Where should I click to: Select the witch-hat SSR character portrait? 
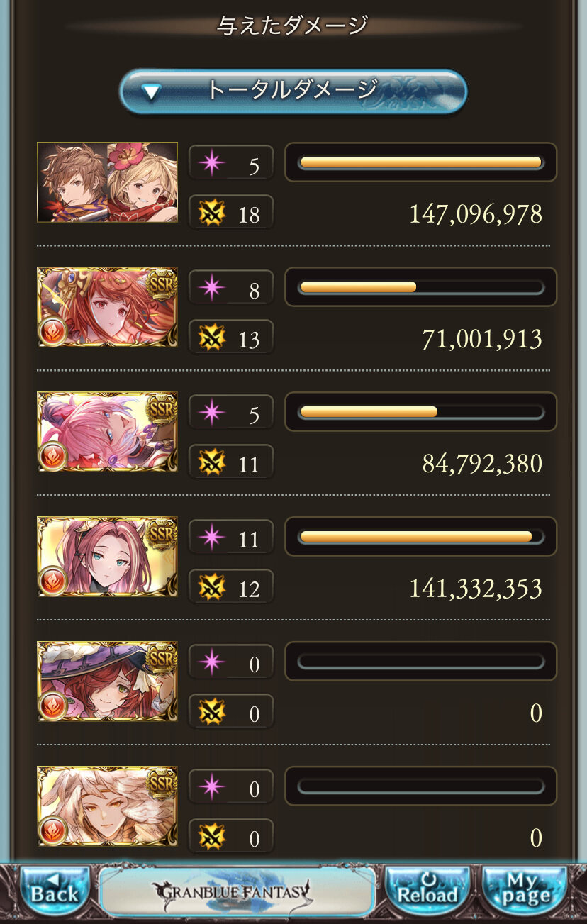[x=107, y=681]
